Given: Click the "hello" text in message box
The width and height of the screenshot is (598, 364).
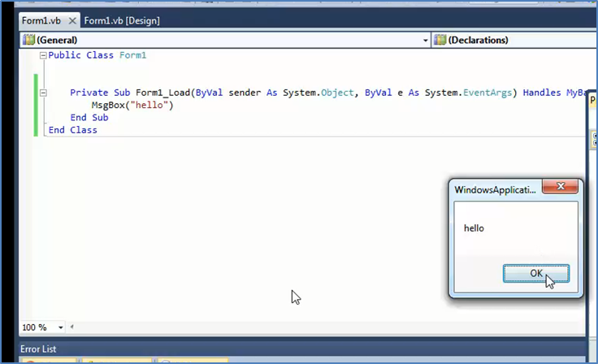Looking at the screenshot, I should point(474,228).
